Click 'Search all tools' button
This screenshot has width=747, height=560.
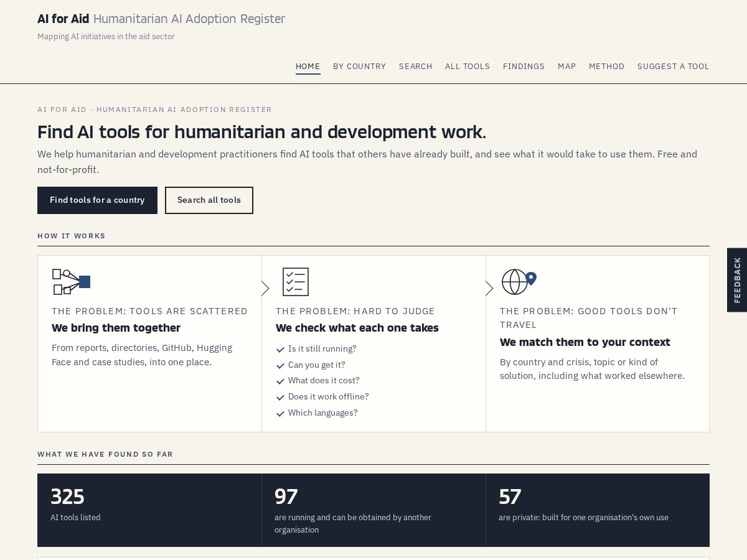tap(209, 200)
